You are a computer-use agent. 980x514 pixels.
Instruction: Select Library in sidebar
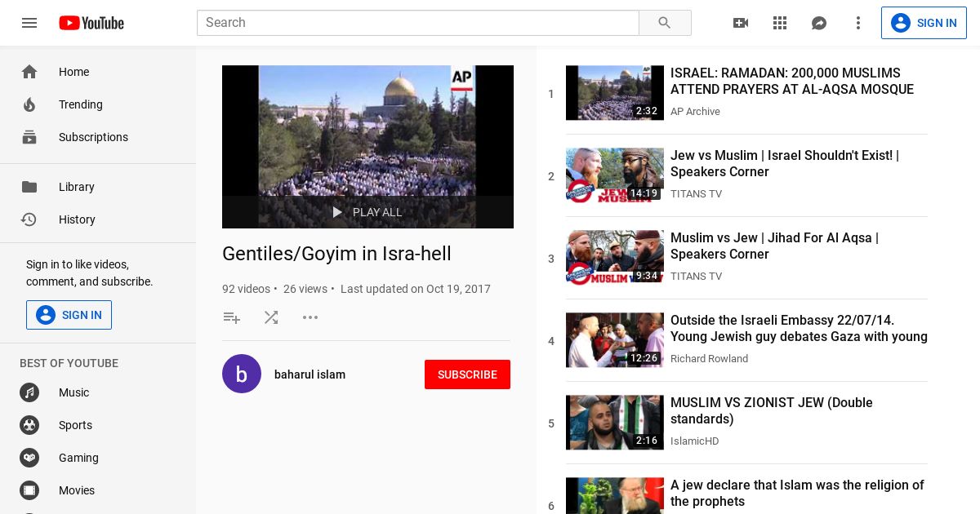[x=98, y=187]
